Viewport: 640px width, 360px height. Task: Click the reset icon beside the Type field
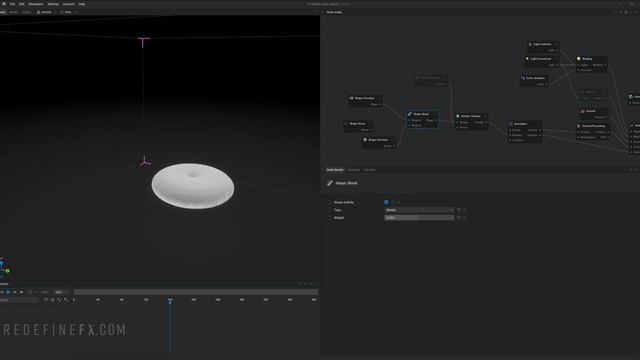tap(459, 210)
